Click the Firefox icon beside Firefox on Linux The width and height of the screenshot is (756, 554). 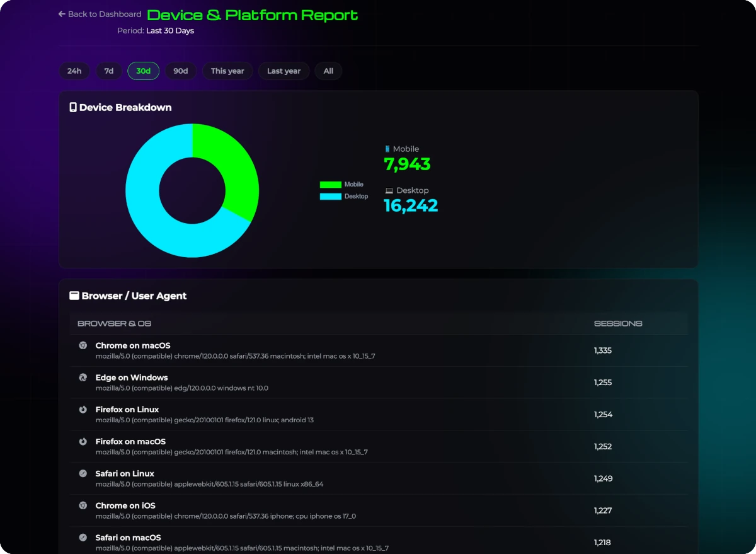(83, 409)
